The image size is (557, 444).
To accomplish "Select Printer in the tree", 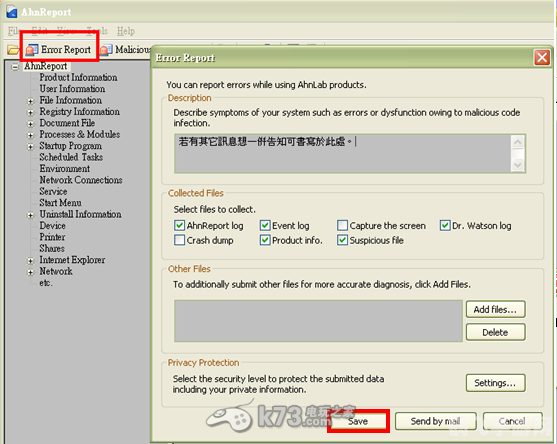I will pos(52,237).
